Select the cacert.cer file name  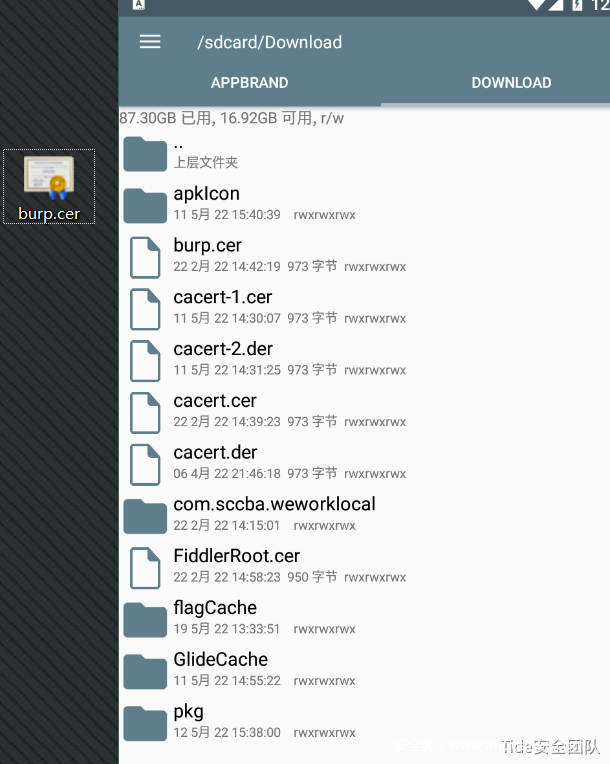[x=215, y=401]
